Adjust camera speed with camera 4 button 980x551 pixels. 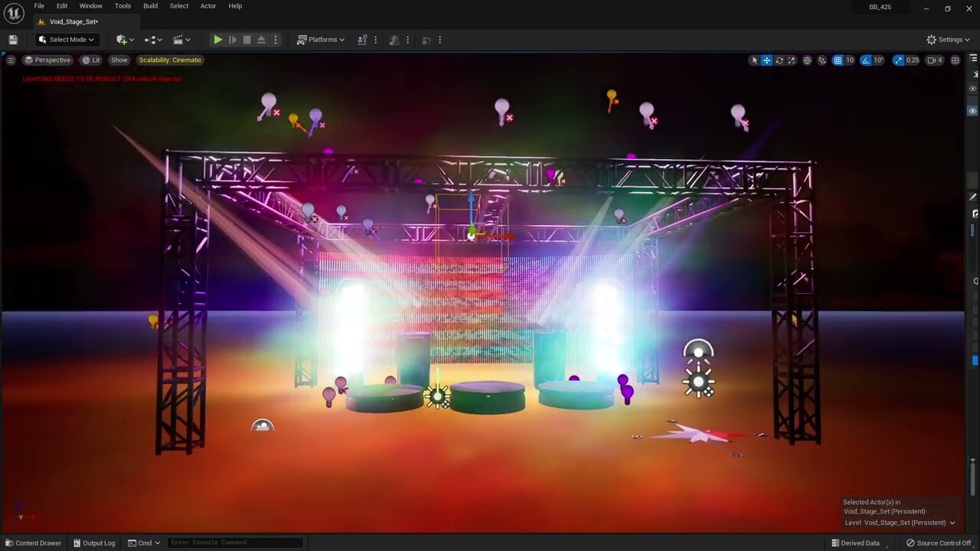[x=935, y=60]
